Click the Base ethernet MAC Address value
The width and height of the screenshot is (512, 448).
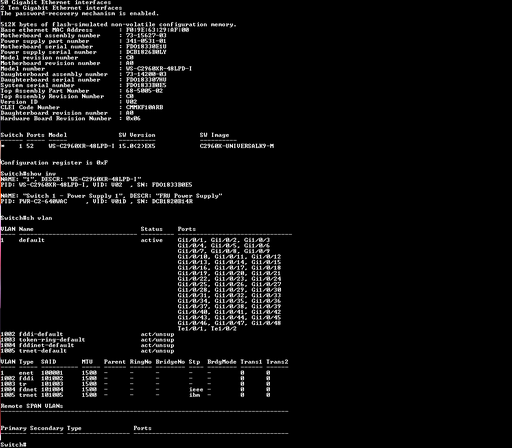pos(157,30)
